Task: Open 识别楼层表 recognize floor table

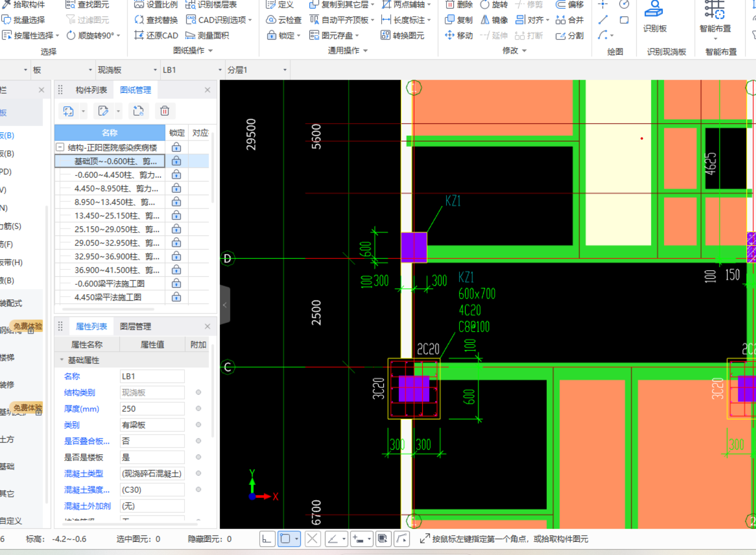Action: coord(211,5)
